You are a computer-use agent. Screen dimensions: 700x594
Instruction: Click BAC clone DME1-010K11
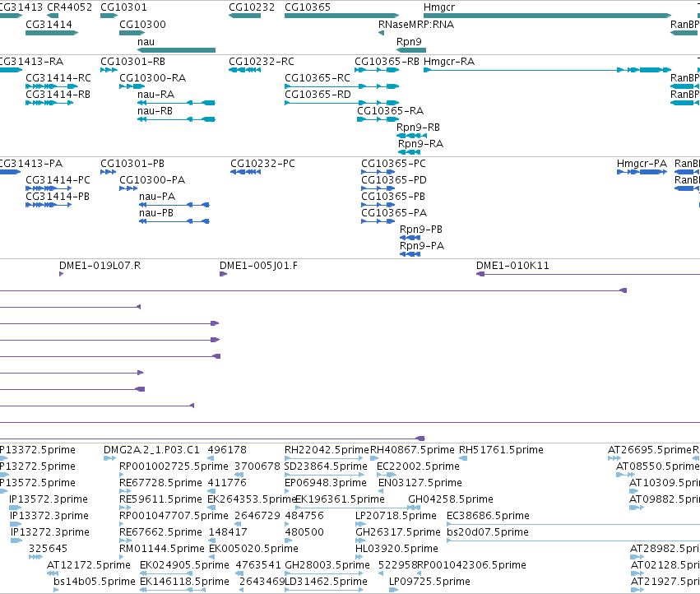(x=588, y=274)
